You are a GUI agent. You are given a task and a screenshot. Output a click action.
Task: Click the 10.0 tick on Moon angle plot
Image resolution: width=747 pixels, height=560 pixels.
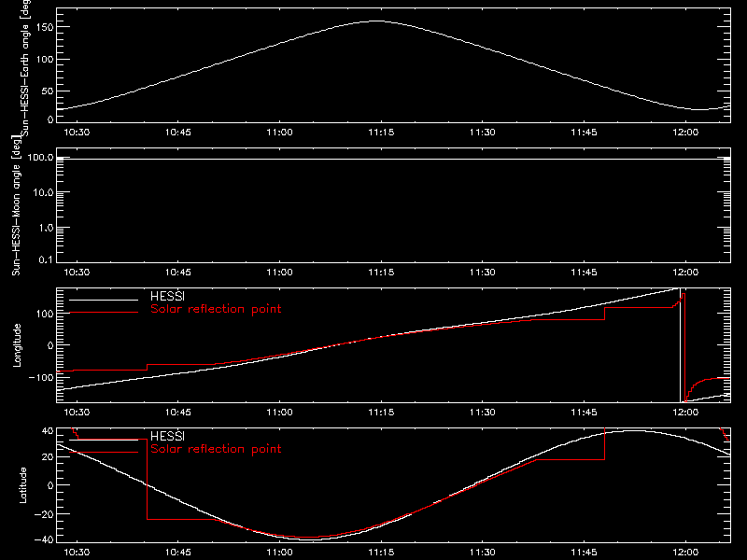pyautogui.click(x=43, y=192)
